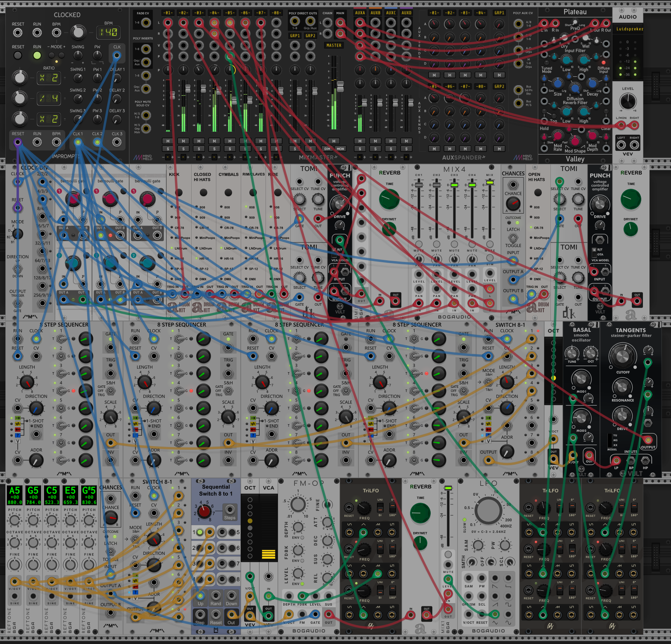Click the CUTOFF knob on TANGENTS
The height and width of the screenshot is (644, 671).
point(622,356)
